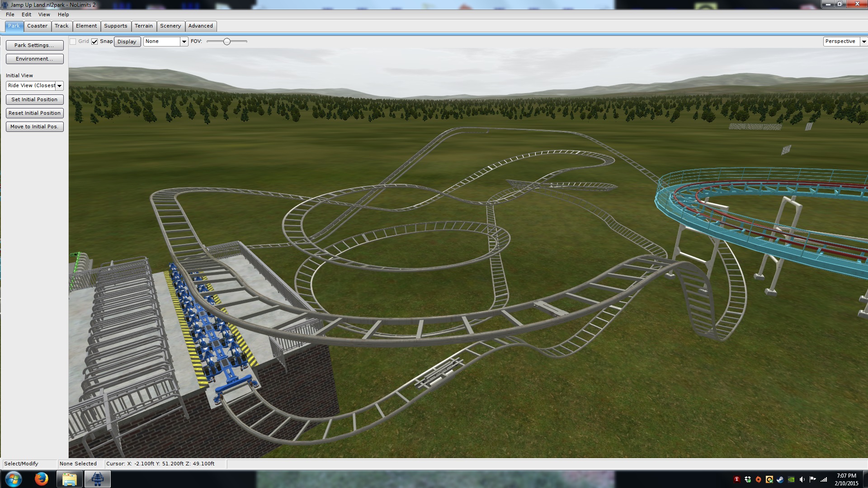Uncheck the Snap checkbox

point(94,42)
